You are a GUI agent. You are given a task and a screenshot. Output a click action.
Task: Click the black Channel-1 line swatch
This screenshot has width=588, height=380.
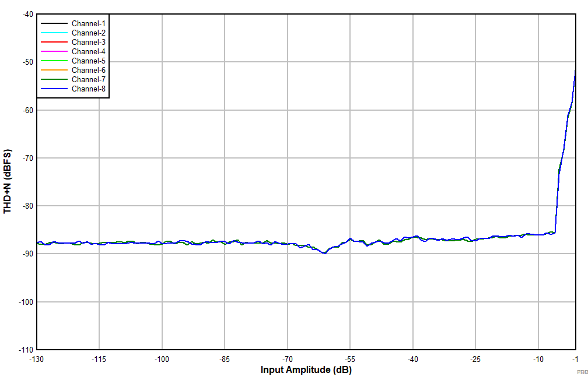[51, 24]
